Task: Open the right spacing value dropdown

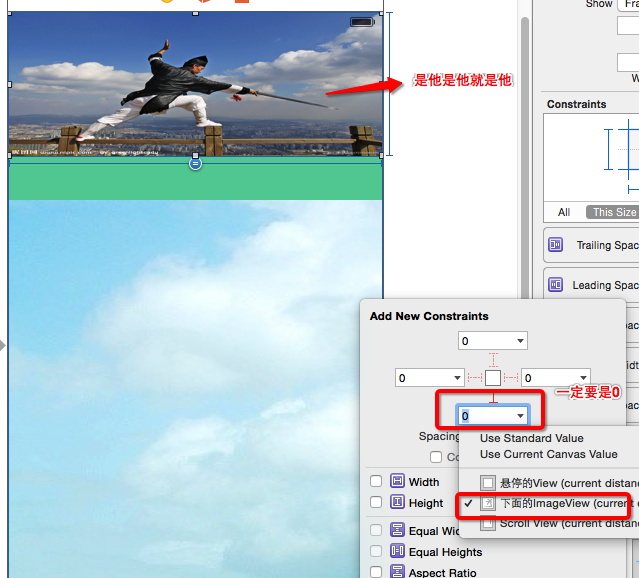Action: pyautogui.click(x=583, y=378)
